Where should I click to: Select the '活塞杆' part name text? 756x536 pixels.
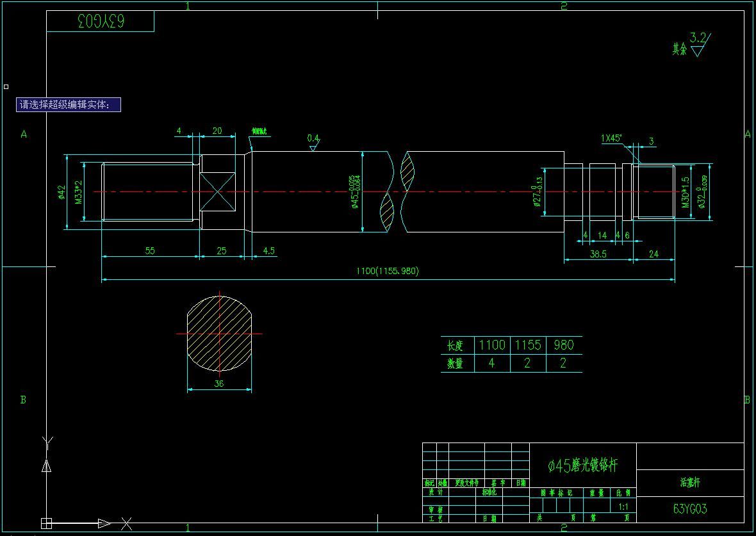690,482
